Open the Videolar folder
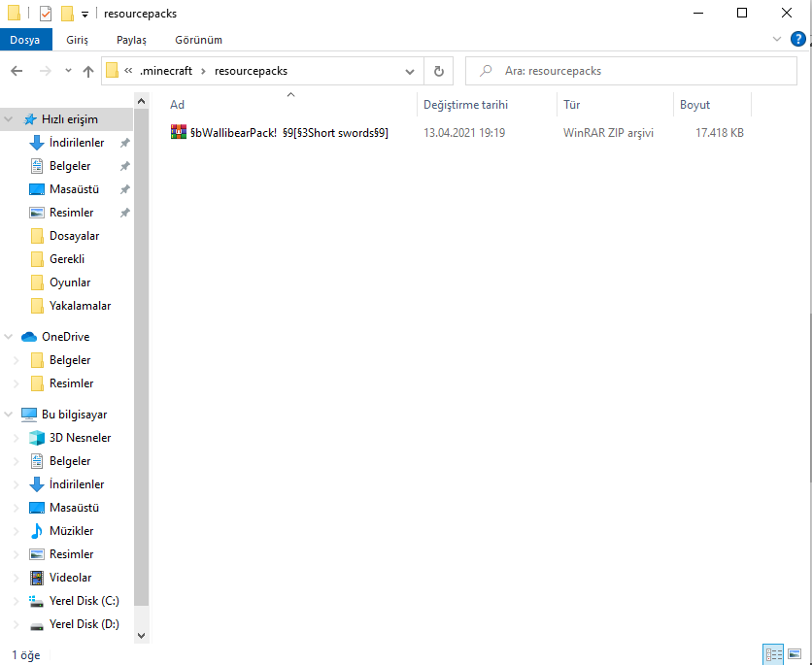 [70, 578]
